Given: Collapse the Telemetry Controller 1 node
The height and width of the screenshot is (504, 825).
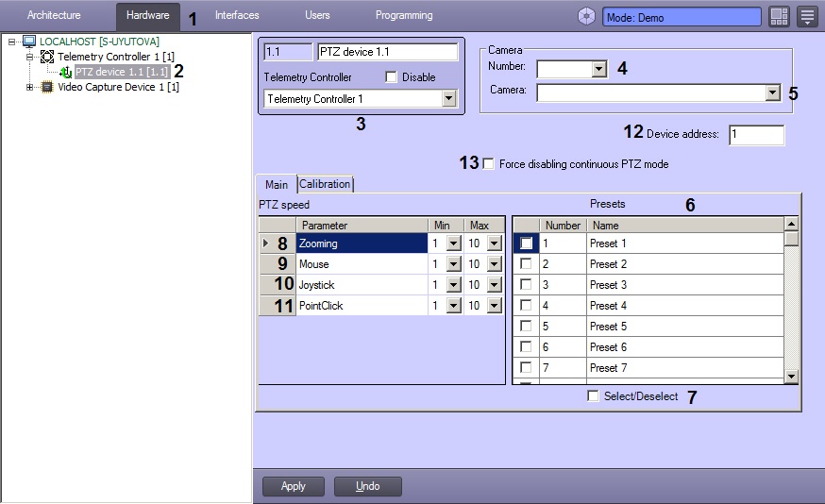Looking at the screenshot, I should (x=29, y=57).
